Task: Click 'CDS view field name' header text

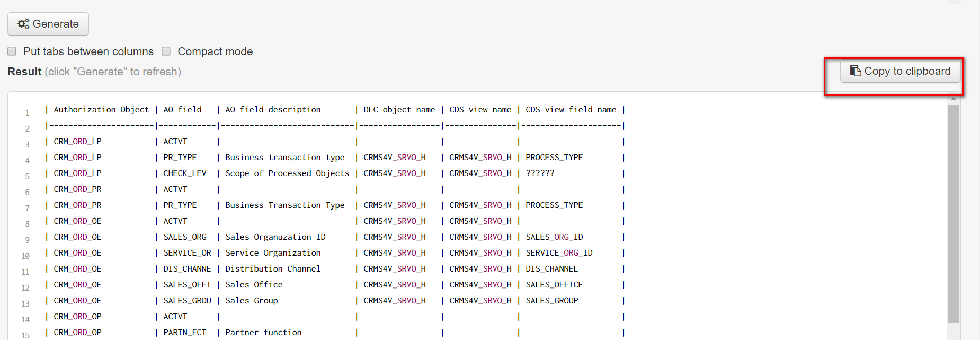Action: point(571,110)
